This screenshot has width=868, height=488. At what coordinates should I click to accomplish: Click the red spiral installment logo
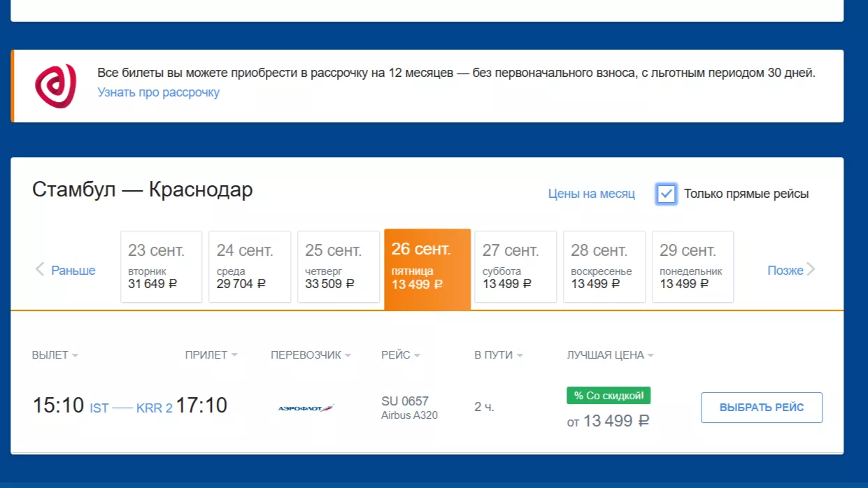(x=55, y=85)
